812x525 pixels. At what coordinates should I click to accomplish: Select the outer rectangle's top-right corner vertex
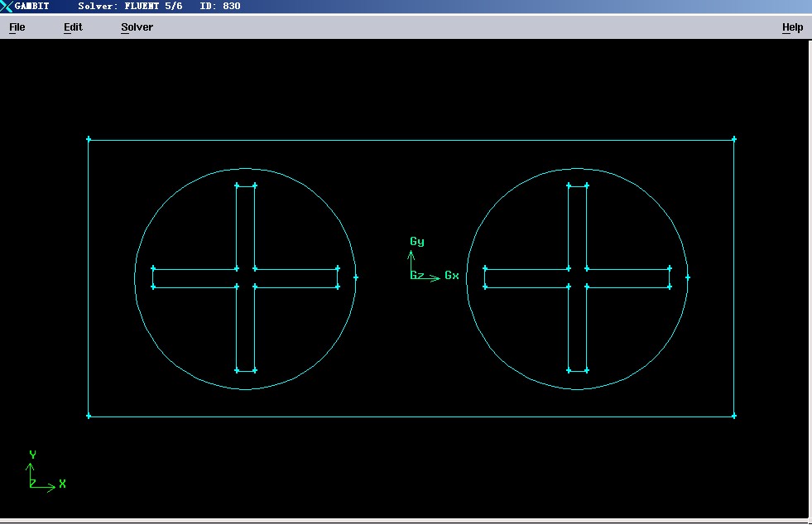(734, 139)
